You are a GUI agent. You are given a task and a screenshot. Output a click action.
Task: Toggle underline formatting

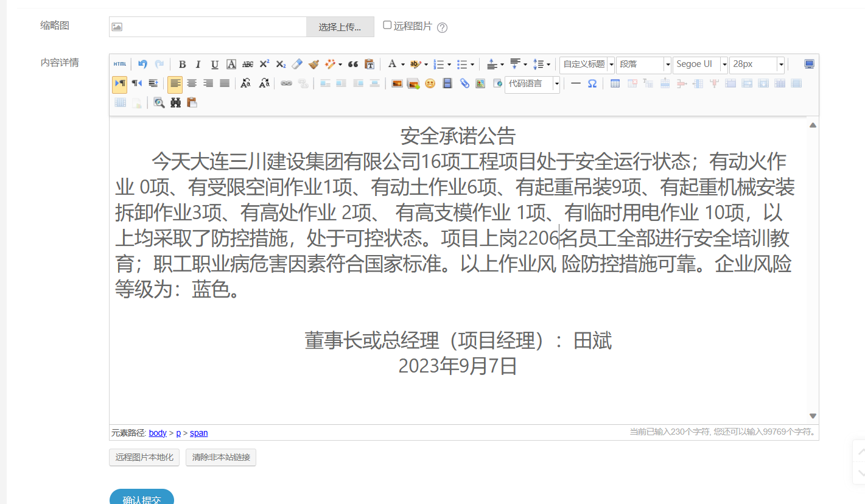[215, 64]
